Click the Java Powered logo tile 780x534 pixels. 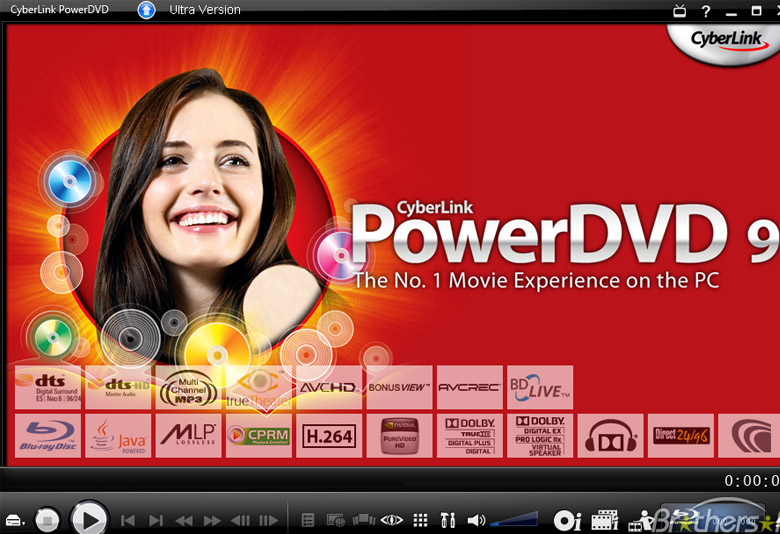pyautogui.click(x=118, y=435)
